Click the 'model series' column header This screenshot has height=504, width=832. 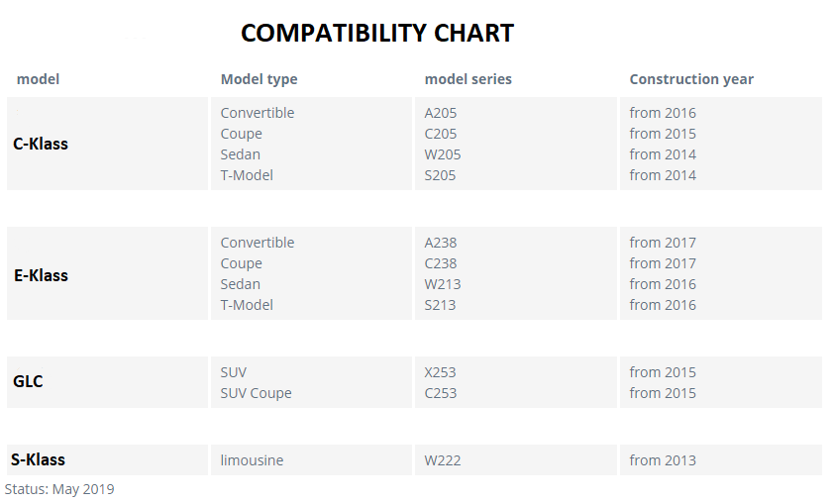(468, 79)
